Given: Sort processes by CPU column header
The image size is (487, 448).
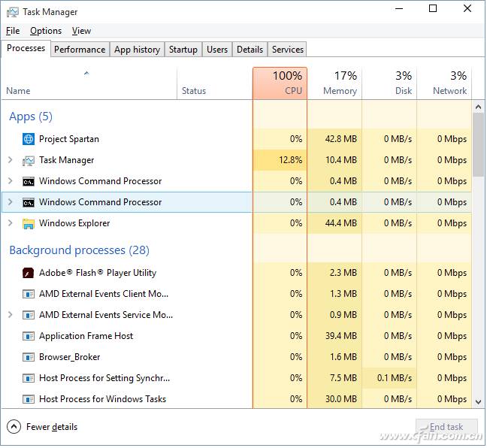Looking at the screenshot, I should tap(280, 83).
